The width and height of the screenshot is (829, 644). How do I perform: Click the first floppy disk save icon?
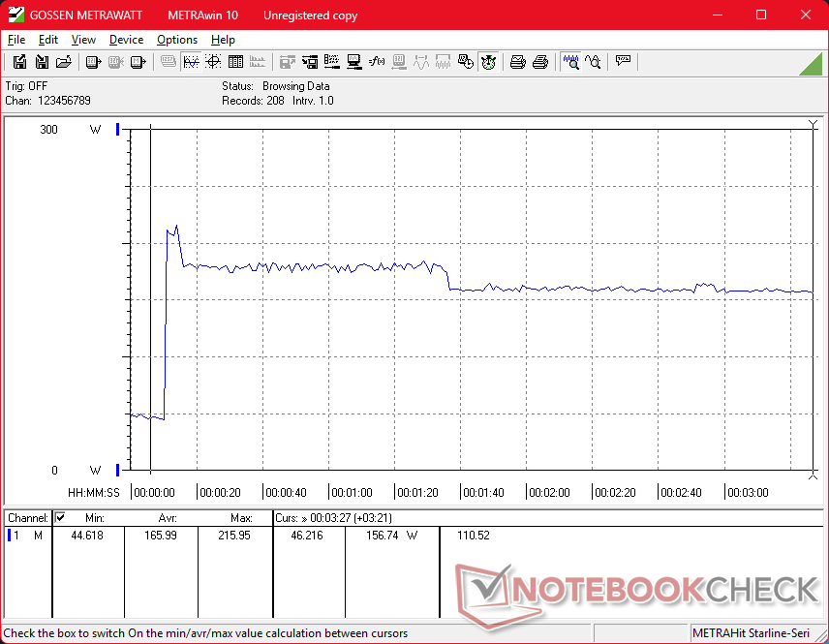pos(19,62)
